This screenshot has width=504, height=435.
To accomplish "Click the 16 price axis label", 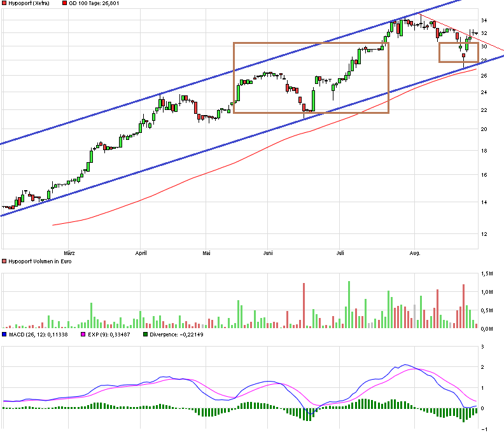I will tap(484, 175).
